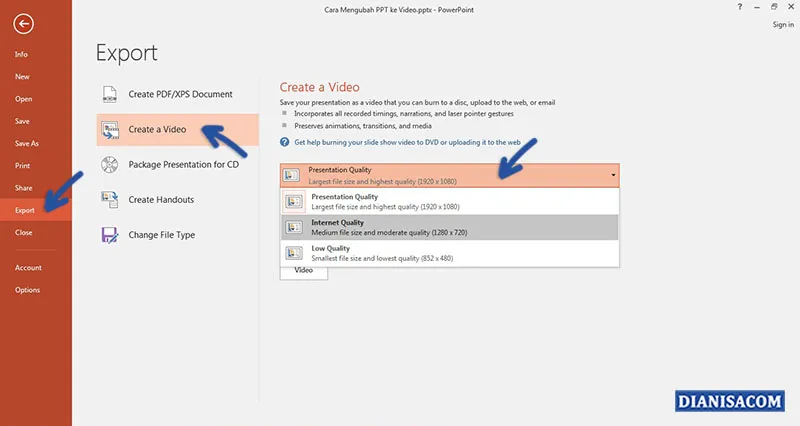Click the Create a Video heading
Screen dimensions: 800x426
tap(319, 87)
